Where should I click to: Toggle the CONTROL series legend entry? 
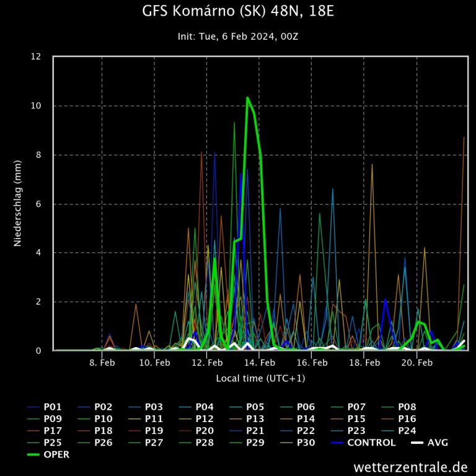pyautogui.click(x=371, y=443)
